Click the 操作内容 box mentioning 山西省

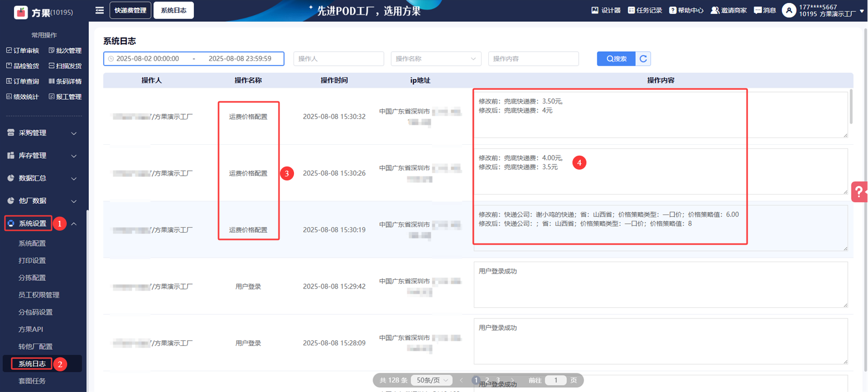(x=661, y=228)
